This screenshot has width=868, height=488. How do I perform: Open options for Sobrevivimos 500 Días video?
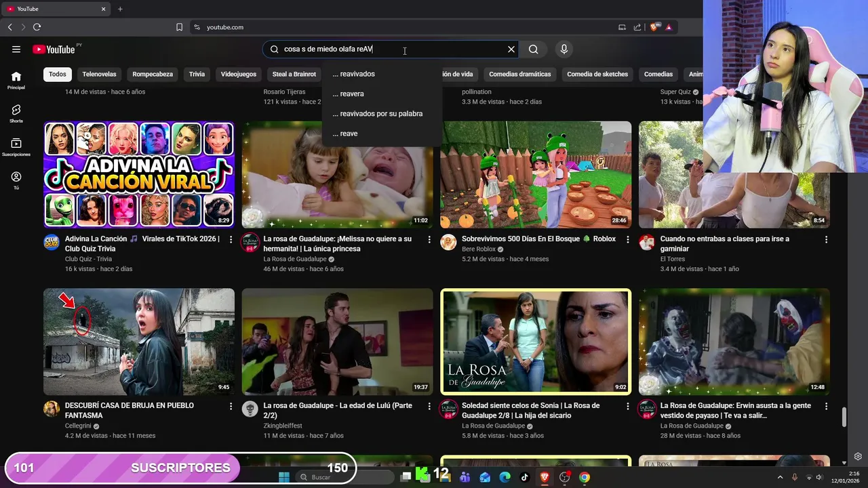627,239
